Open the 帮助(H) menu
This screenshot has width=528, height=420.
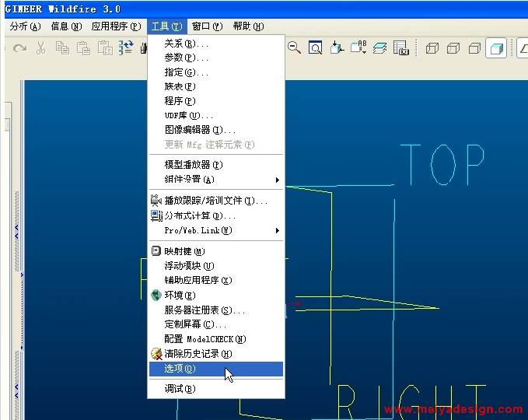click(x=249, y=26)
